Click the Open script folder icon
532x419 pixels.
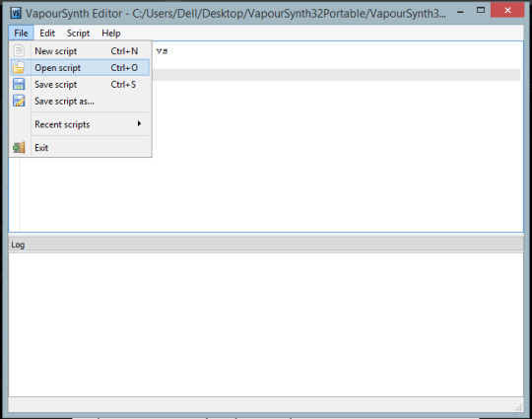[x=19, y=68]
